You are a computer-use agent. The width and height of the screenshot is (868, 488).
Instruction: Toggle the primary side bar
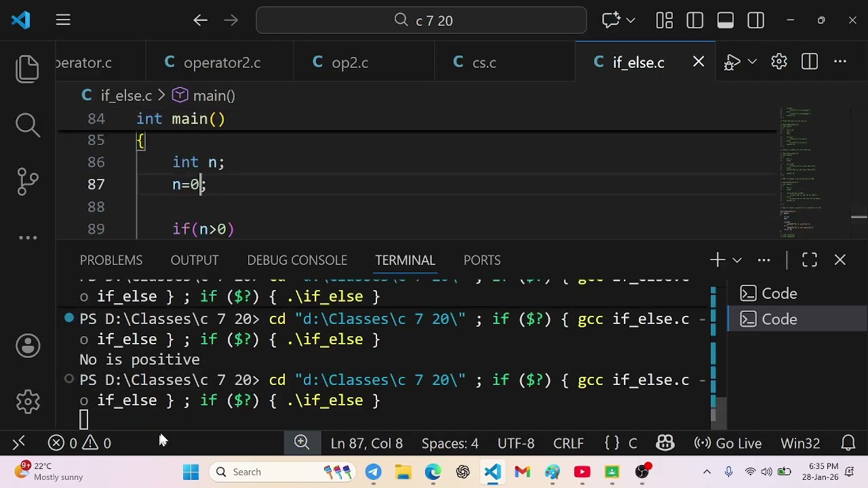(x=695, y=20)
